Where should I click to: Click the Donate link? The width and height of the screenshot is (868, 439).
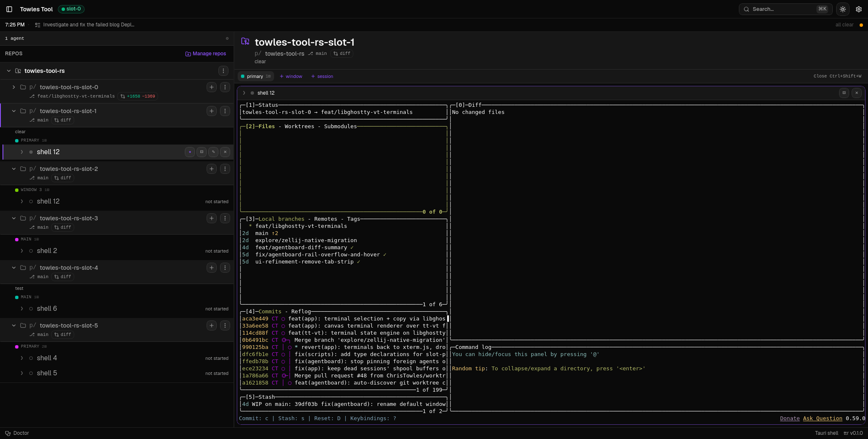click(790, 418)
